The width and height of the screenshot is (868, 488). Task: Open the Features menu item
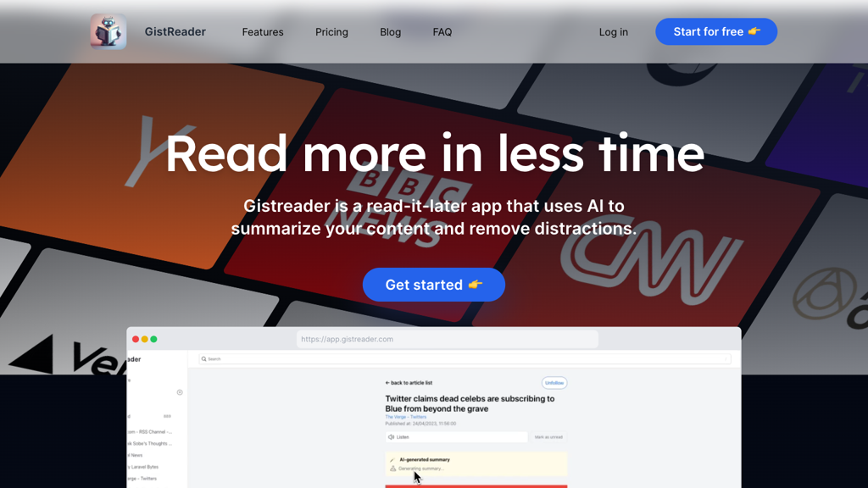click(x=263, y=31)
